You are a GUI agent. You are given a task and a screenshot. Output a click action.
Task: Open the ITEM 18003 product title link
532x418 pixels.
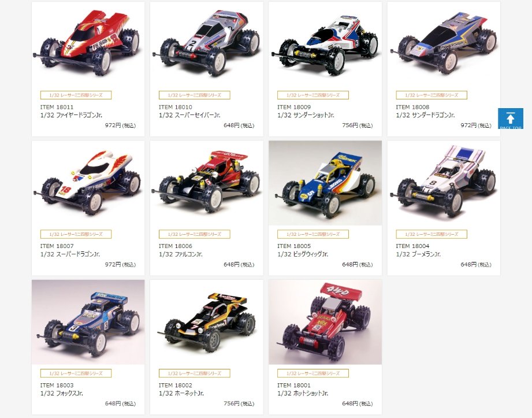point(61,393)
